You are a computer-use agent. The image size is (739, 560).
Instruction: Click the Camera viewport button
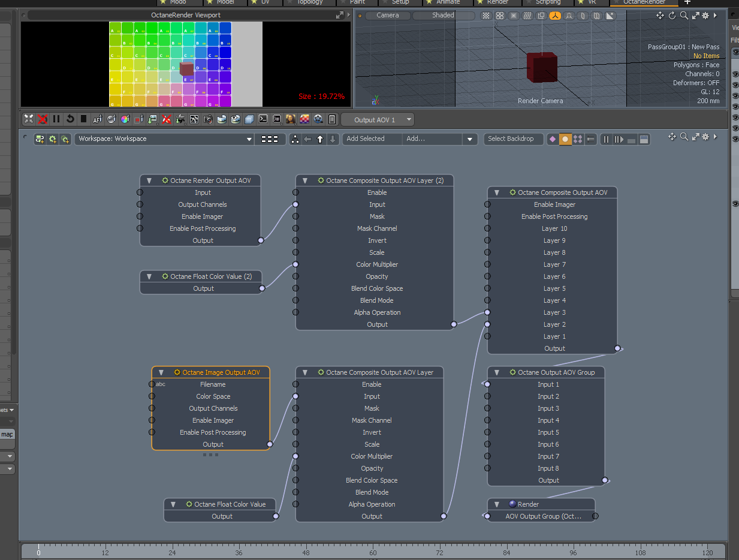(388, 16)
